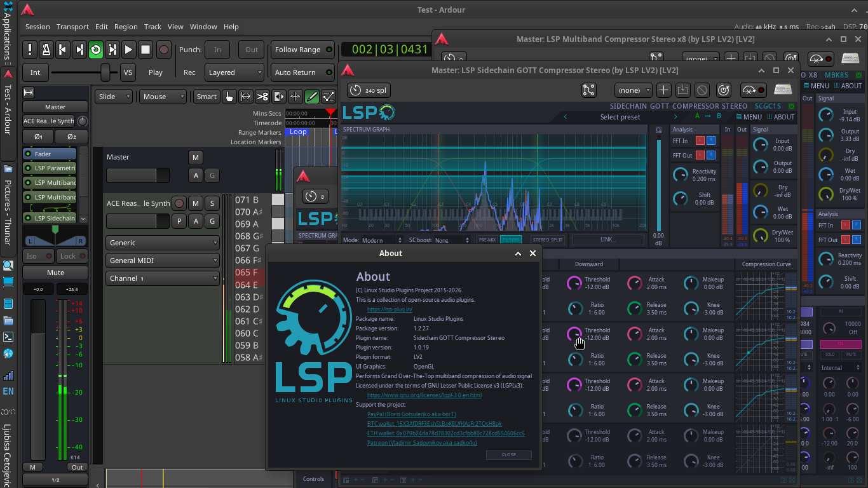
Task: Toggle FFT In left channel
Action: click(x=700, y=140)
